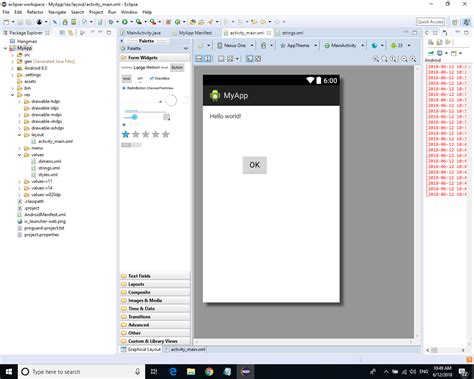The width and height of the screenshot is (474, 379).
Task: Click the Run Last Tool red icon
Action: pos(153,22)
